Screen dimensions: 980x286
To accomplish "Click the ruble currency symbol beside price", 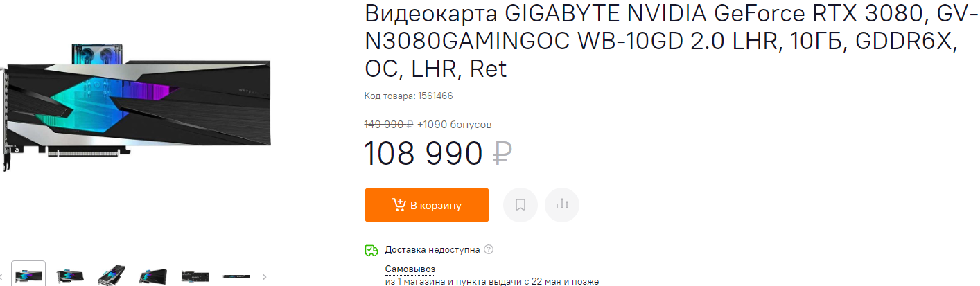I will [502, 153].
